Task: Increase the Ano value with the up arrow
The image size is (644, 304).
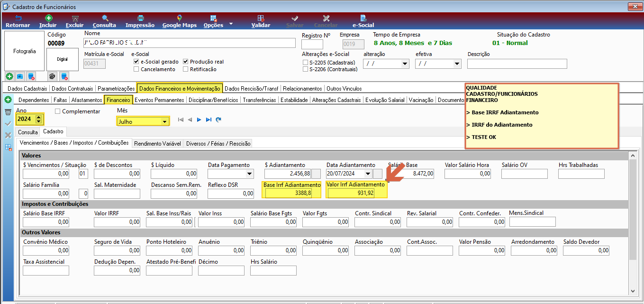Action: click(39, 117)
